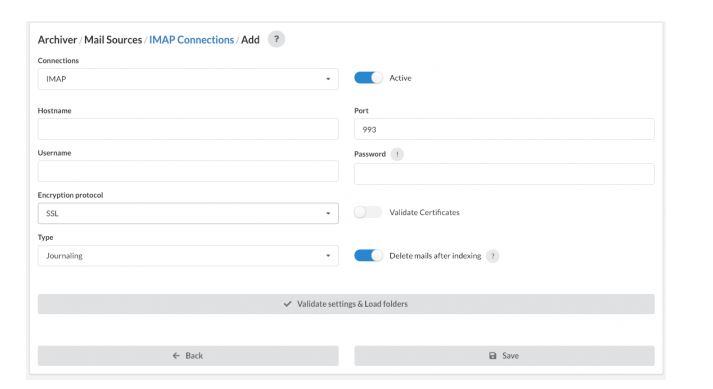The height and width of the screenshot is (389, 713).
Task: Open the Connections dropdown showing IMAP
Action: click(x=188, y=79)
